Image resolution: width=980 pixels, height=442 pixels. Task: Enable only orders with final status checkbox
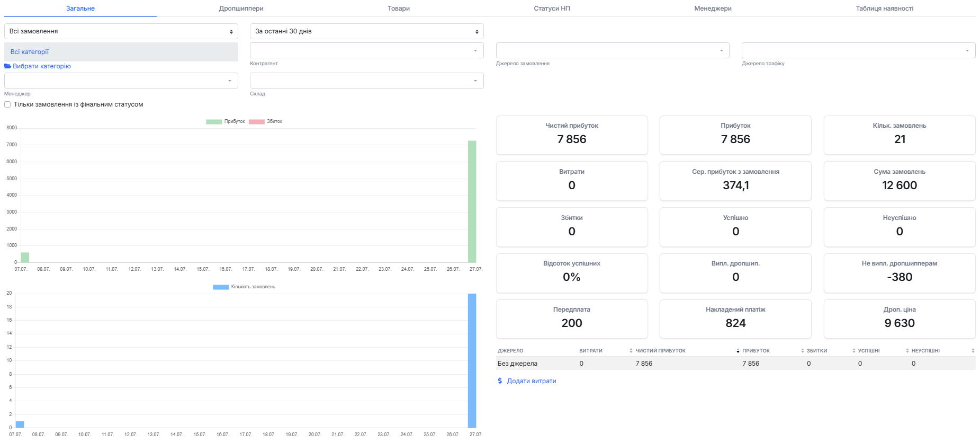tap(7, 104)
